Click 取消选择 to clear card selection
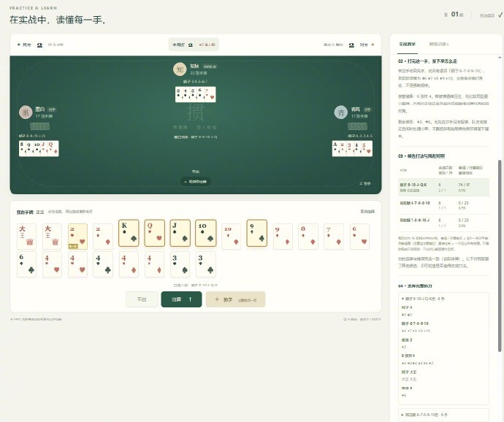The width and height of the screenshot is (504, 422). tap(367, 212)
